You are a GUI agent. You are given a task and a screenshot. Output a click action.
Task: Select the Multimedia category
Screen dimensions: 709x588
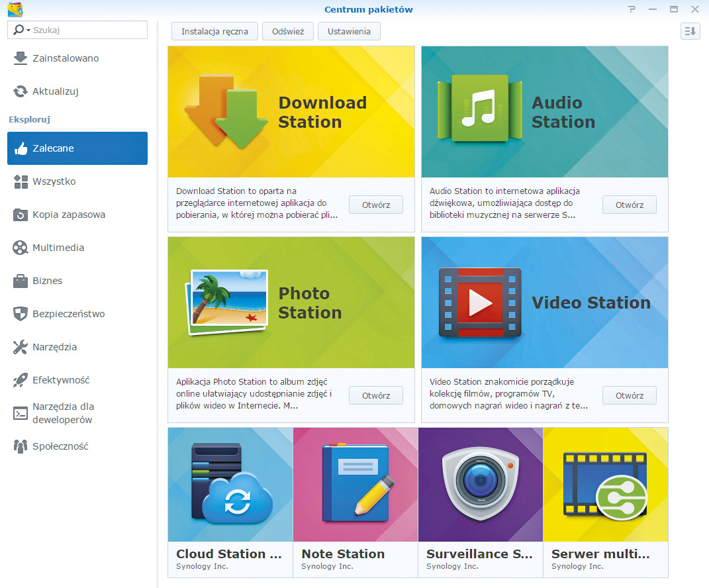[58, 248]
